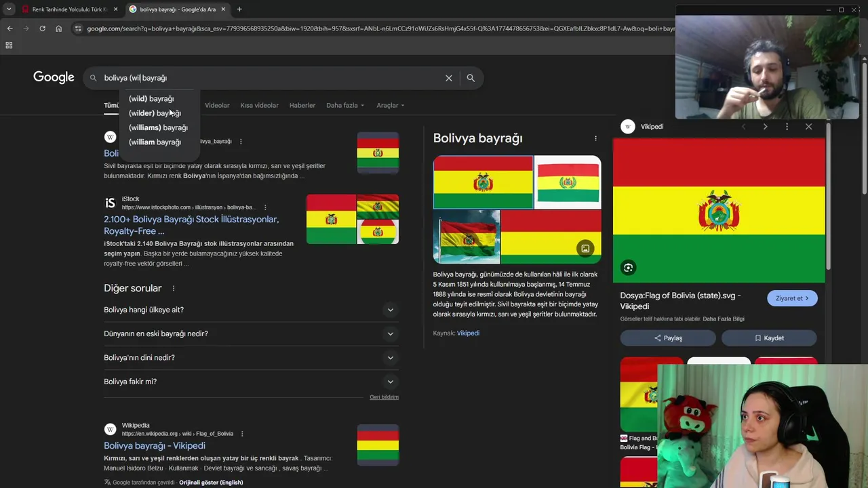Open more options for iStock result
The width and height of the screenshot is (868, 488).
tap(265, 207)
